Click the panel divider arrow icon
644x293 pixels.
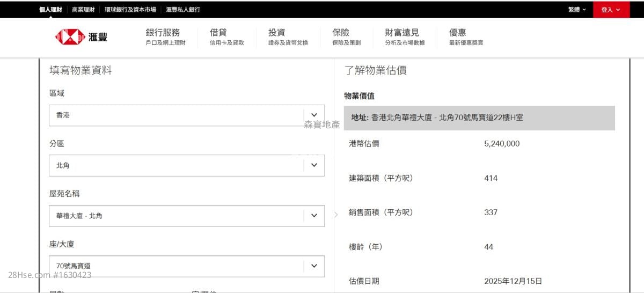click(336, 215)
